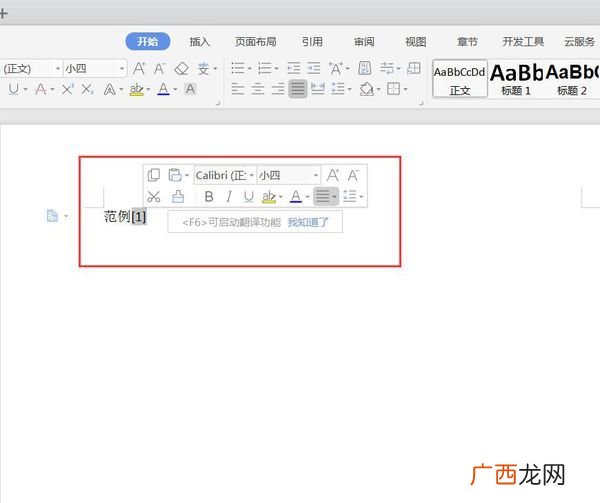Click the decrease indent icon

(293, 68)
